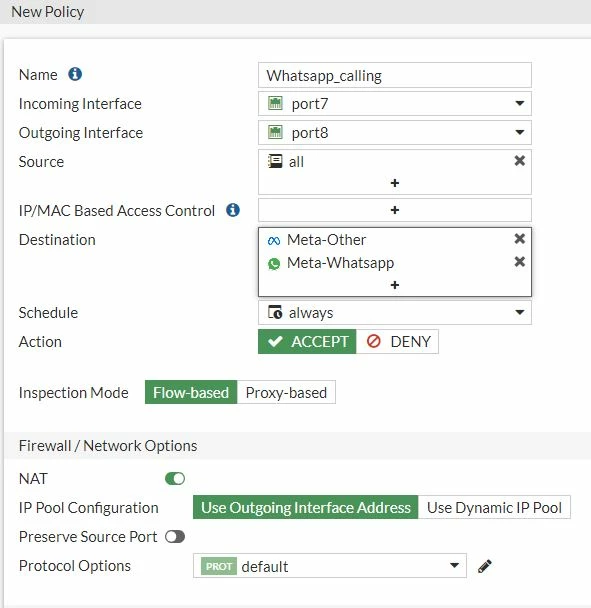
Task: Remove Meta-Whatsapp from Destination
Action: click(519, 262)
